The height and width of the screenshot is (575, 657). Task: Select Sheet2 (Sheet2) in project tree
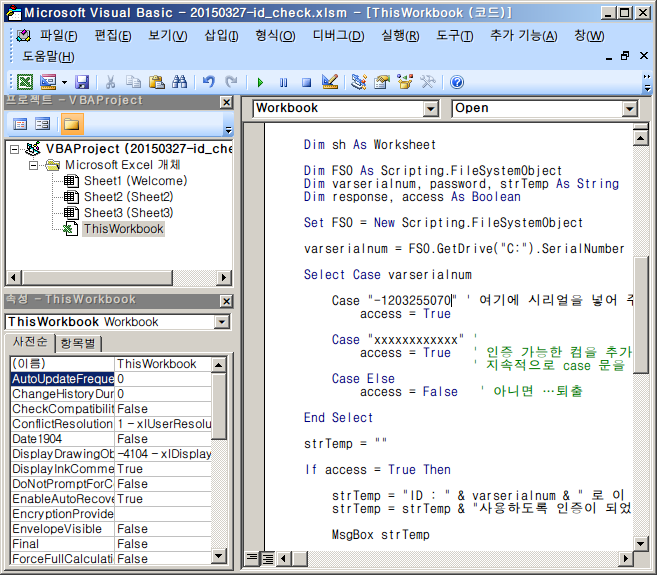tap(129, 197)
